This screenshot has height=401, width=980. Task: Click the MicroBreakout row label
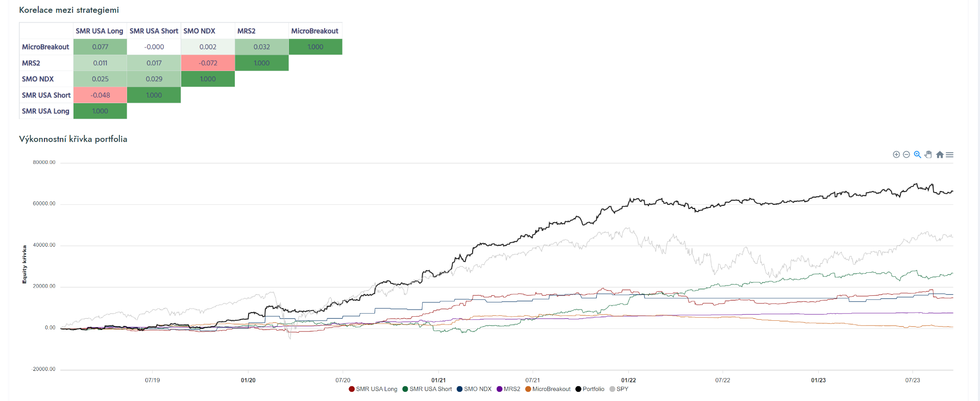45,47
